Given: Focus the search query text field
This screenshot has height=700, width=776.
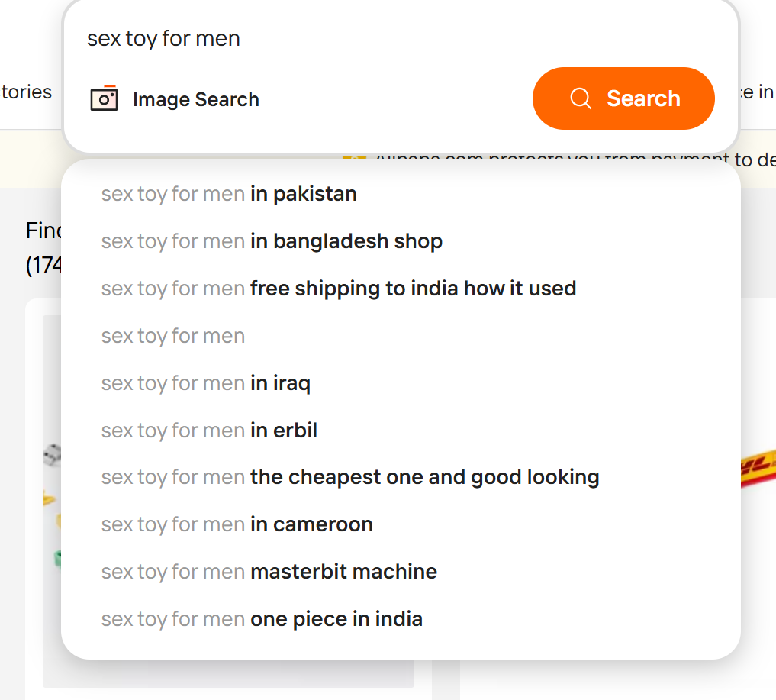Looking at the screenshot, I should 382,38.
